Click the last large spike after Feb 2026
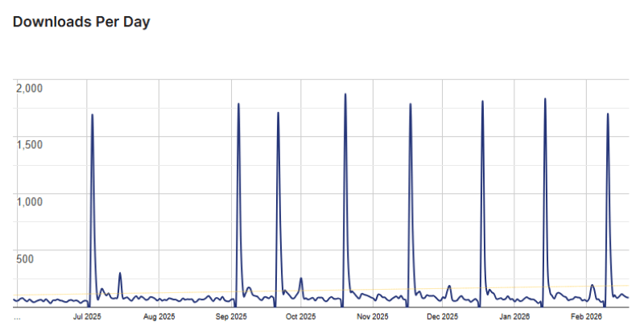 tap(607, 114)
